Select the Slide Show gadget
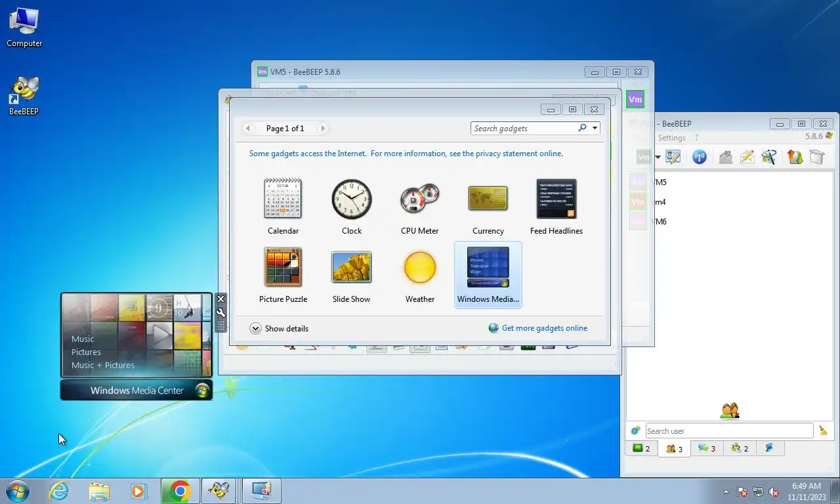Image resolution: width=840 pixels, height=504 pixels. (351, 275)
